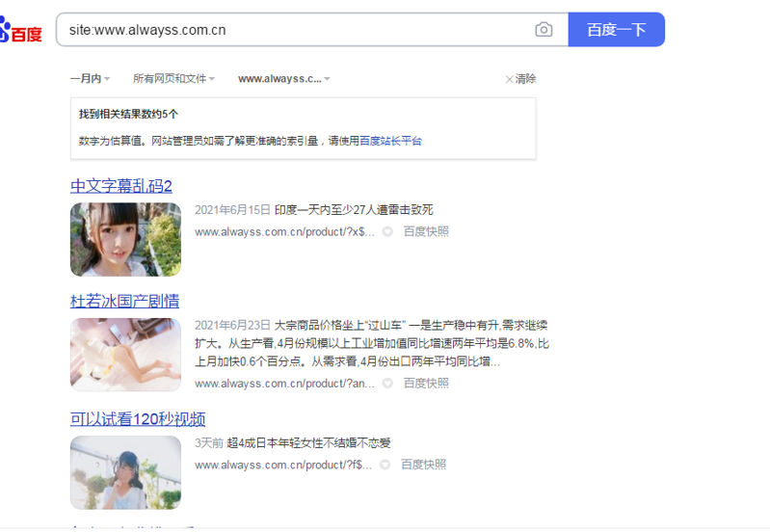Open 百度快照 for the 3天前 result

[423, 465]
